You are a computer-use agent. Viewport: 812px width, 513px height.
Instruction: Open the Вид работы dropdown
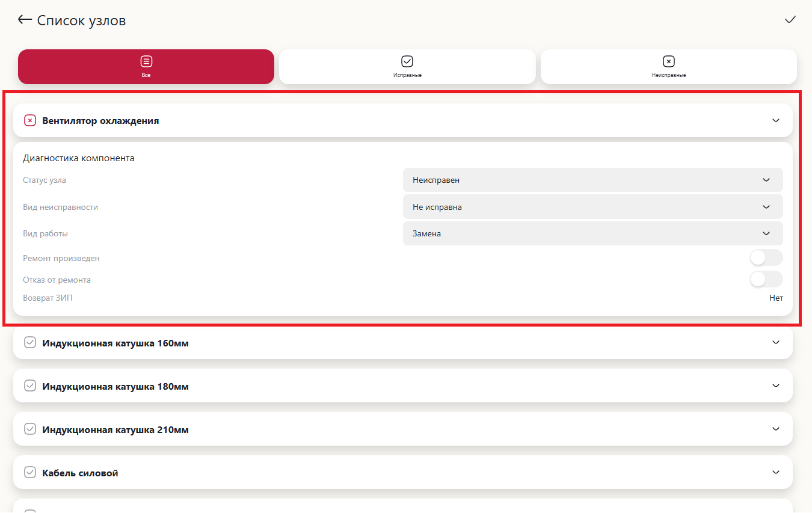(x=592, y=233)
